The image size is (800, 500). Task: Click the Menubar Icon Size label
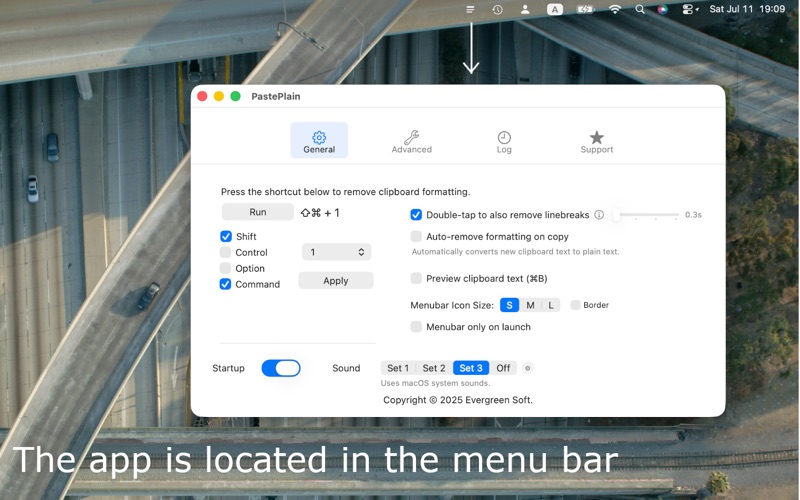[x=452, y=305]
